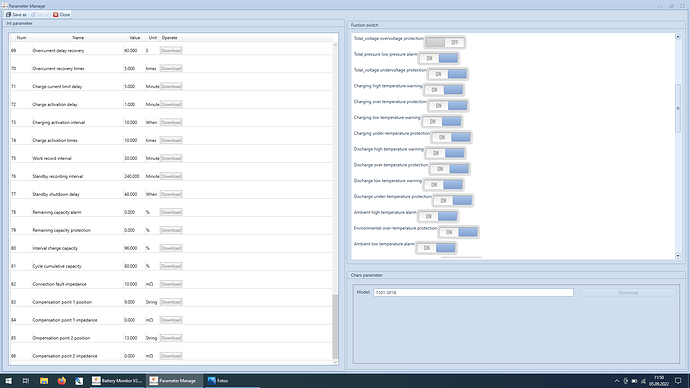Click Int parameter list scrollbar thumb
Image resolution: width=690 pixels, height=388 pixels.
click(x=335, y=327)
